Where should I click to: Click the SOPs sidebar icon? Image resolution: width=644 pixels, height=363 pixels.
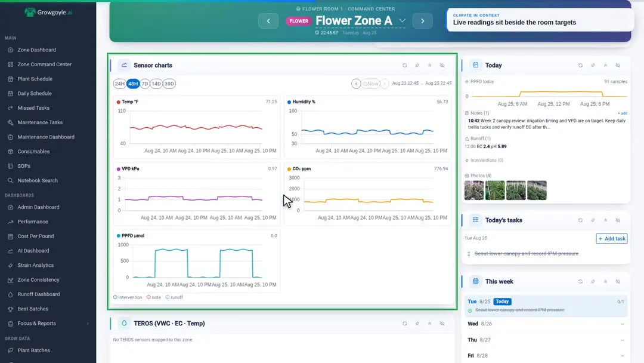(10, 166)
